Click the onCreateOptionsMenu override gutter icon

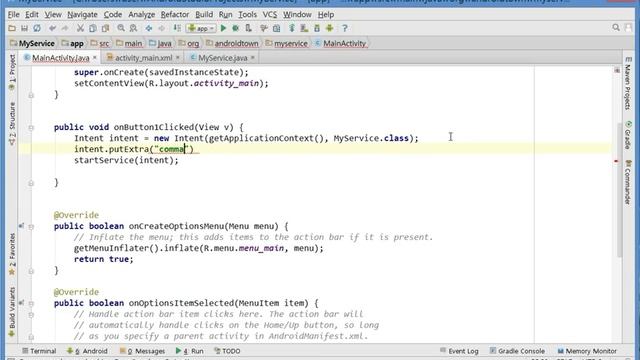pos(21,226)
